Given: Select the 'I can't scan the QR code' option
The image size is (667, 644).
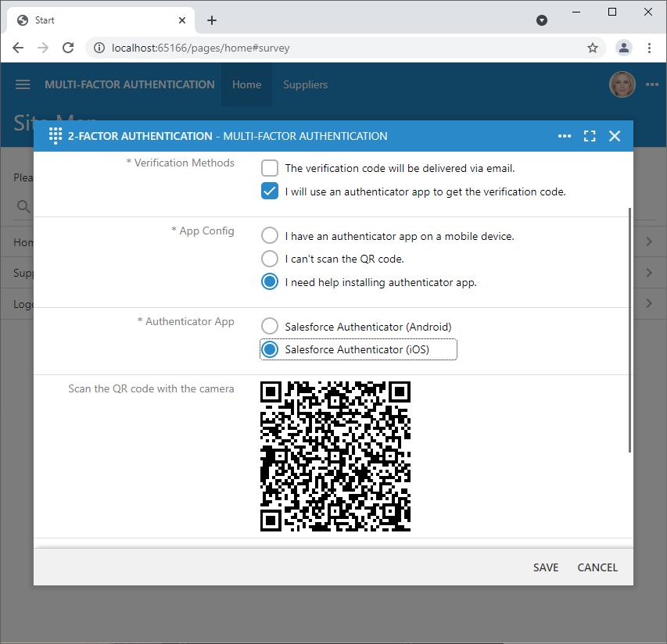Looking at the screenshot, I should coord(269,259).
